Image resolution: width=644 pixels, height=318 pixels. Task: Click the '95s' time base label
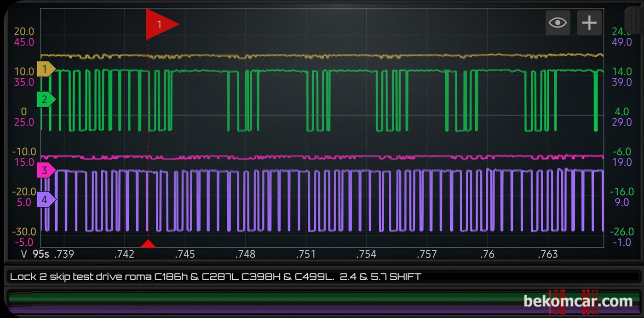(41, 254)
